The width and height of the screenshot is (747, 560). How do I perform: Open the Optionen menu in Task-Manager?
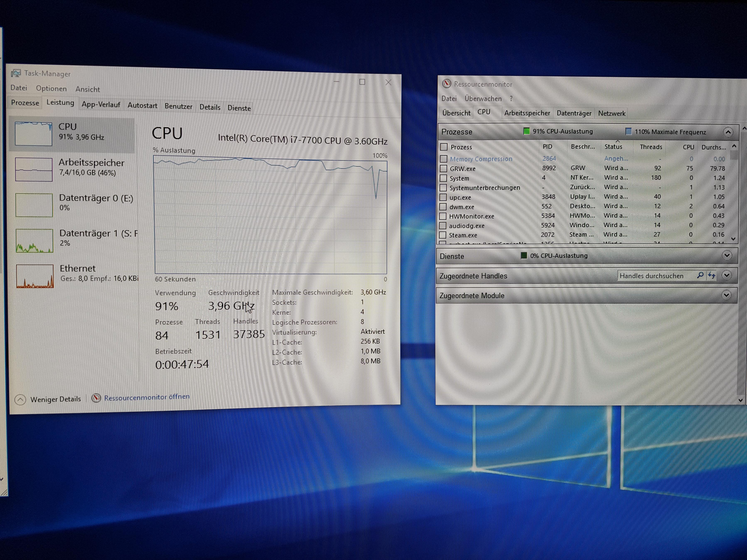(51, 88)
